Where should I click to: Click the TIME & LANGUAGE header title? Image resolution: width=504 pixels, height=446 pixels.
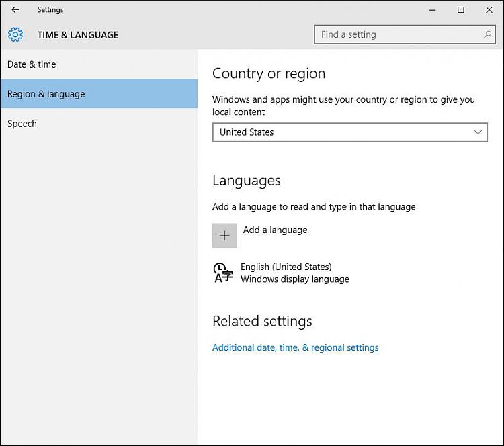click(77, 35)
